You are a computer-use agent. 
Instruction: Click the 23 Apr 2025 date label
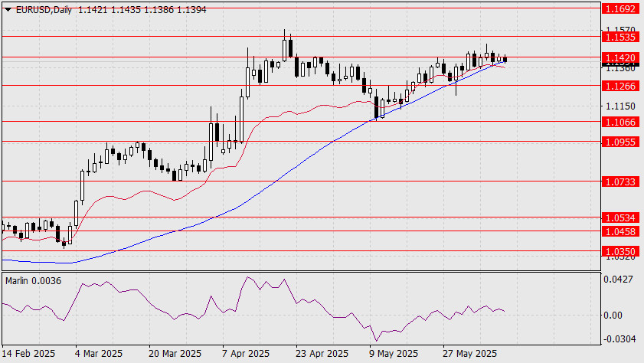coord(322,354)
